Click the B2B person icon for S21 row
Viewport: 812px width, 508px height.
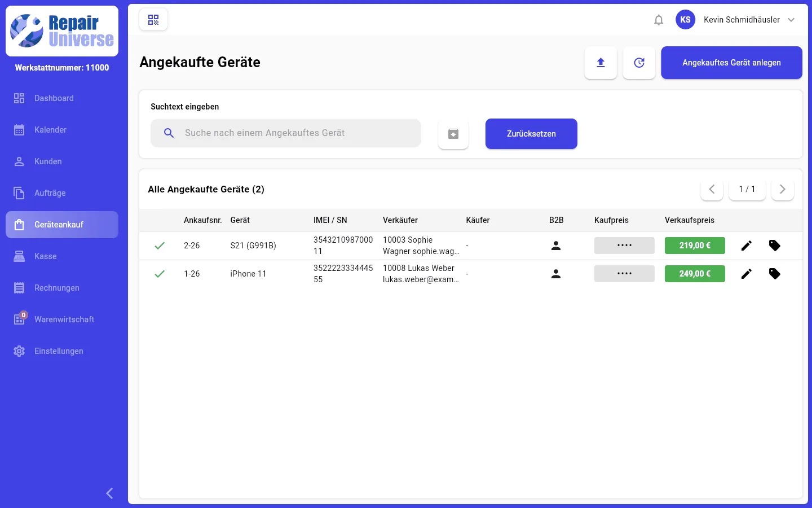[x=556, y=246]
